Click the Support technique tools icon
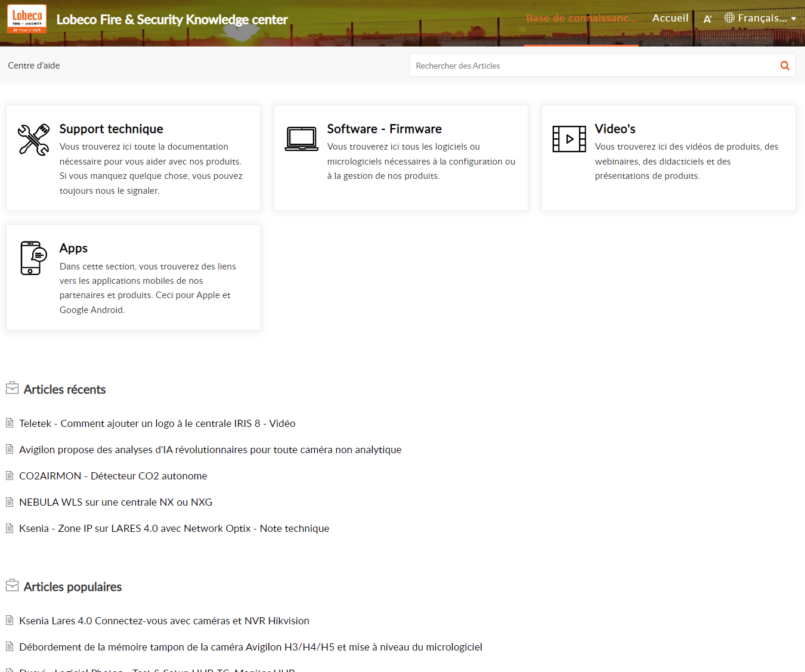Viewport: 805px width, 672px height. [x=33, y=140]
